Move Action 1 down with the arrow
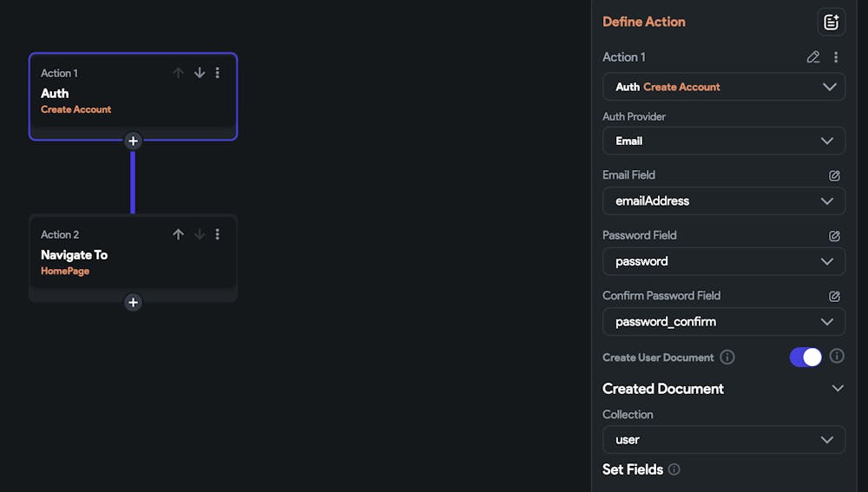868x492 pixels. pos(200,73)
